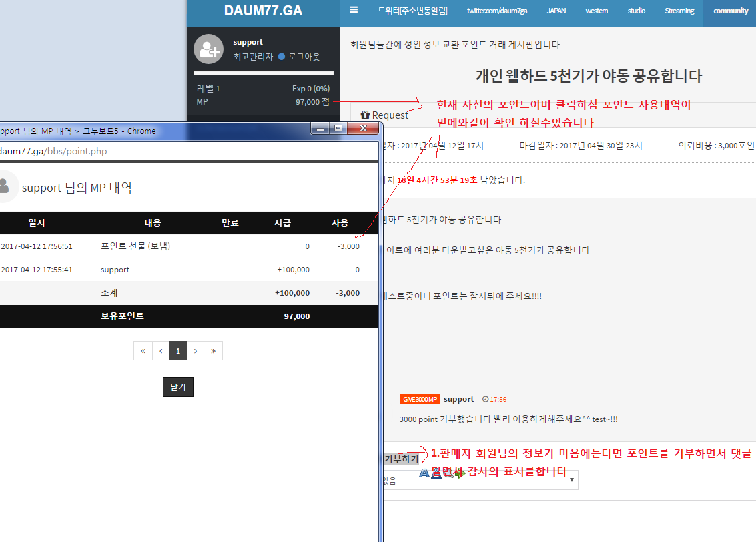The width and height of the screenshot is (756, 542).
Task: Select the 2017-04-12 17:55:41 date cell
Action: [37, 270]
